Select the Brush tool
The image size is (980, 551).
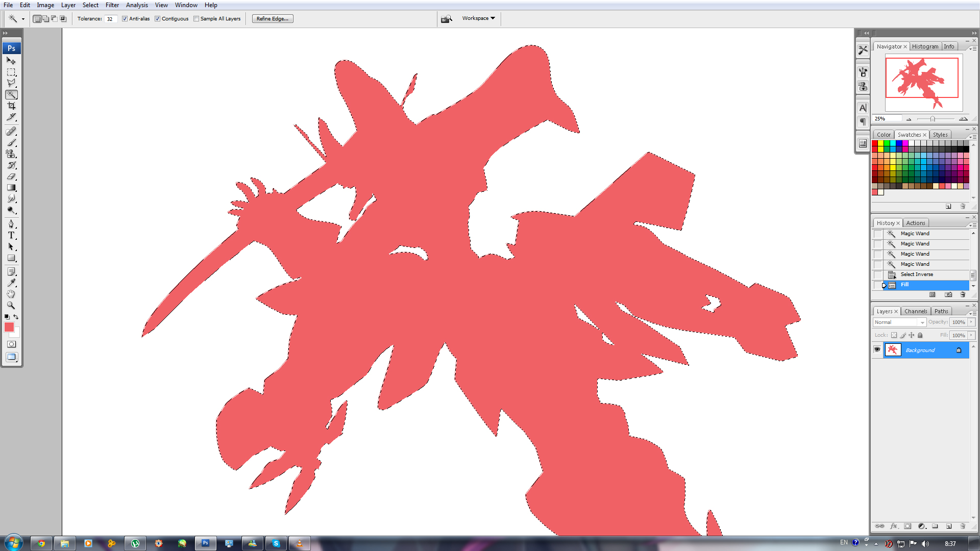coord(11,143)
